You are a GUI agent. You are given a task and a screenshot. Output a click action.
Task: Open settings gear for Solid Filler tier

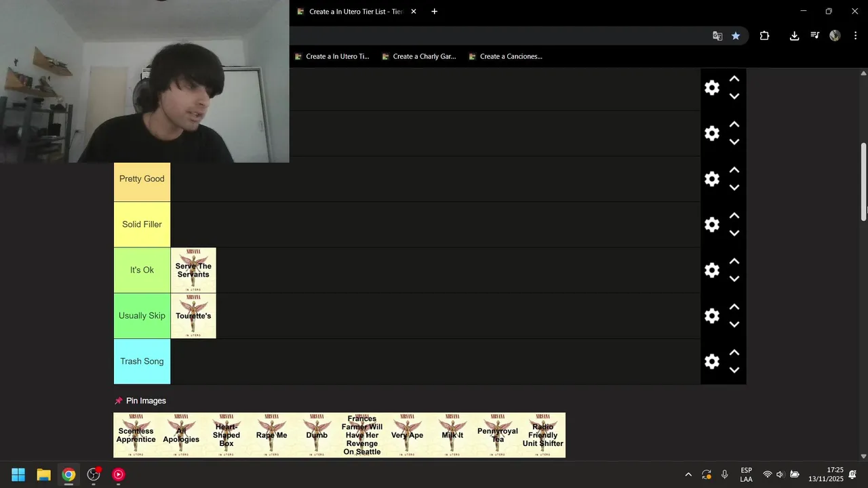point(711,224)
